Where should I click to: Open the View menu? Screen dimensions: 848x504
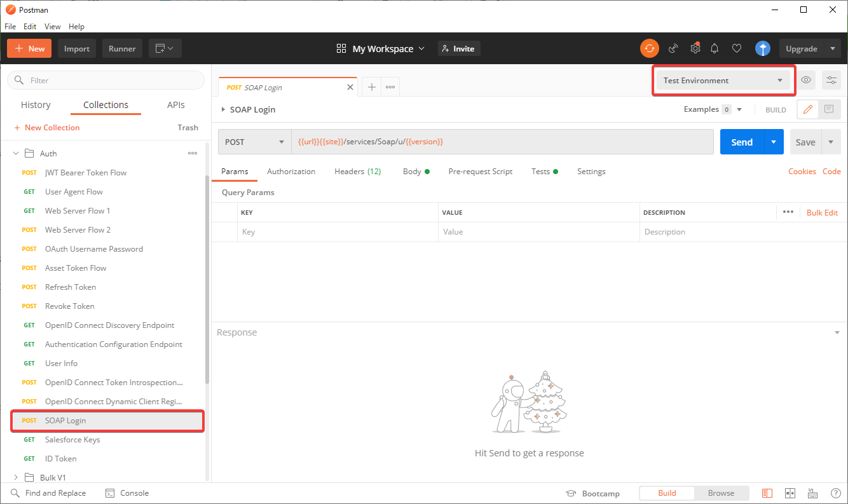click(53, 27)
